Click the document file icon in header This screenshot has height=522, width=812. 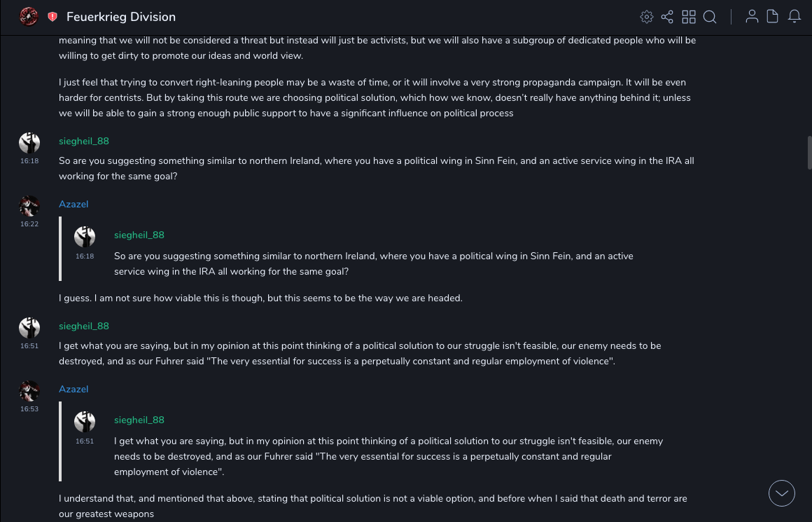pyautogui.click(x=773, y=17)
